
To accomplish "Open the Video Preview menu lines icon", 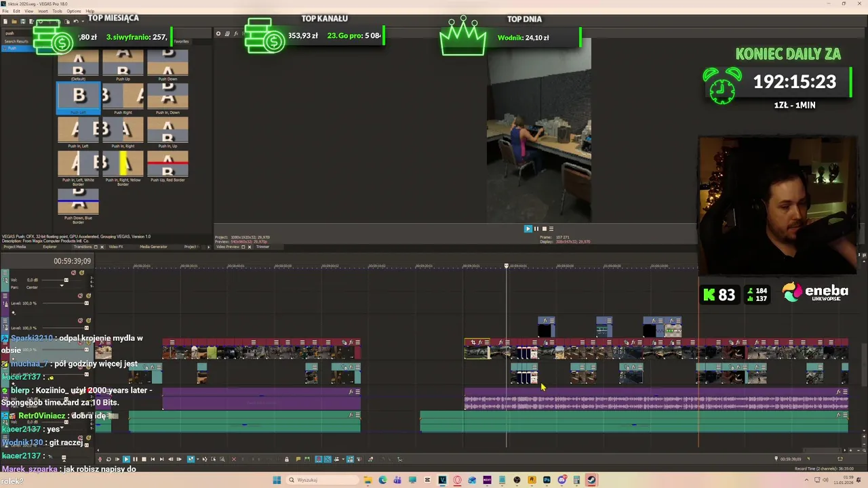I will coord(551,228).
